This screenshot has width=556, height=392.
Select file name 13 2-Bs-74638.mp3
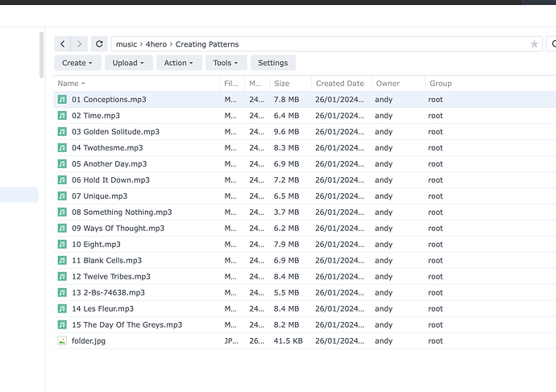pos(108,293)
